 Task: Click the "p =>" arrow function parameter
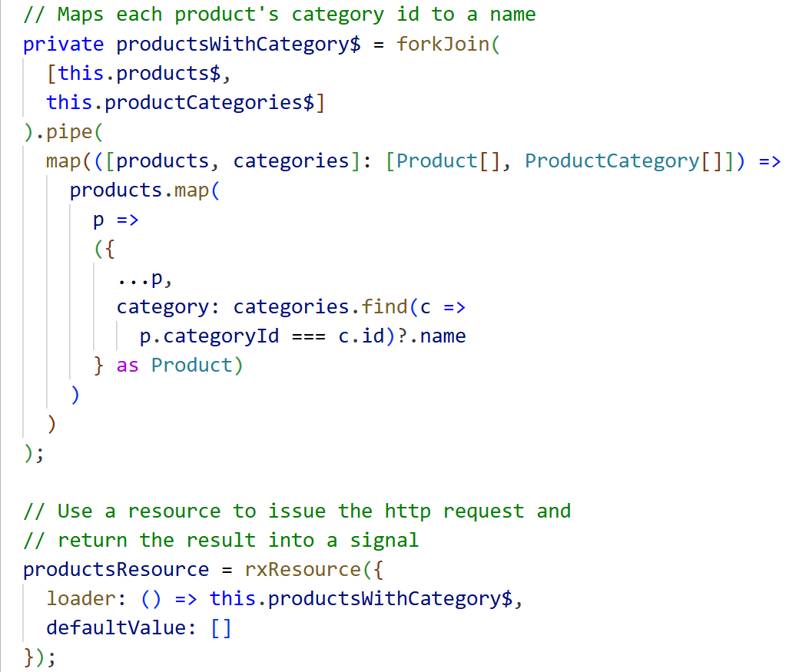[116, 220]
